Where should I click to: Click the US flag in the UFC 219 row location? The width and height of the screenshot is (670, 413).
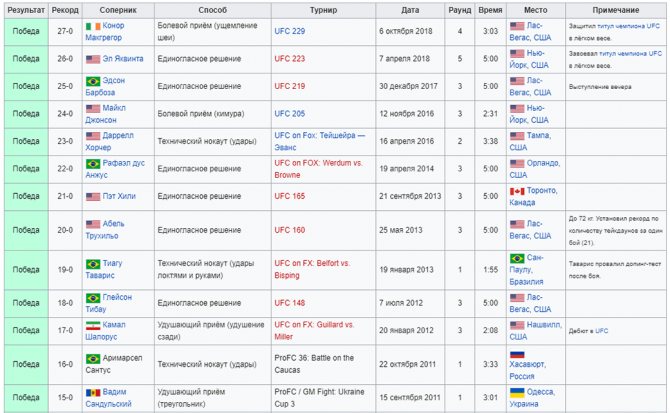coord(517,81)
